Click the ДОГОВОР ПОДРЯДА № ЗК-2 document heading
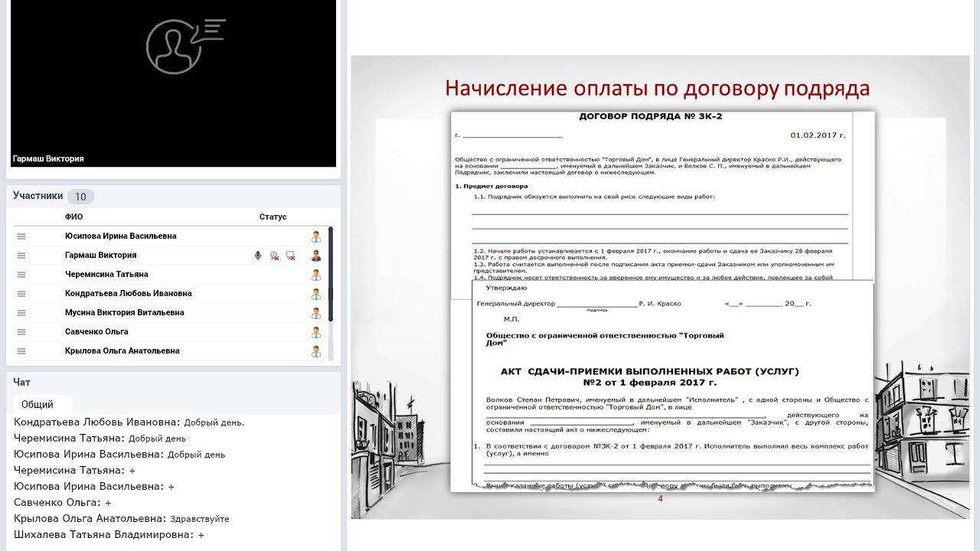The image size is (980, 551). click(x=650, y=117)
